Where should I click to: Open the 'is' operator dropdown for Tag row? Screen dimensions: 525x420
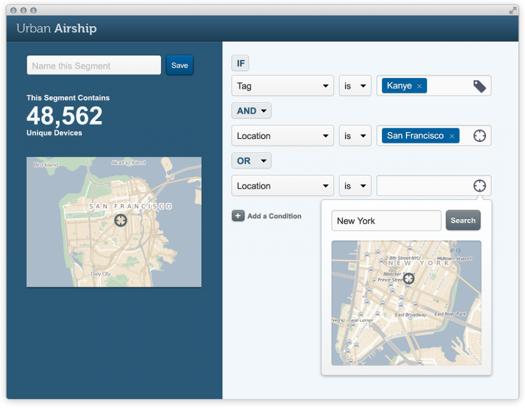click(355, 86)
